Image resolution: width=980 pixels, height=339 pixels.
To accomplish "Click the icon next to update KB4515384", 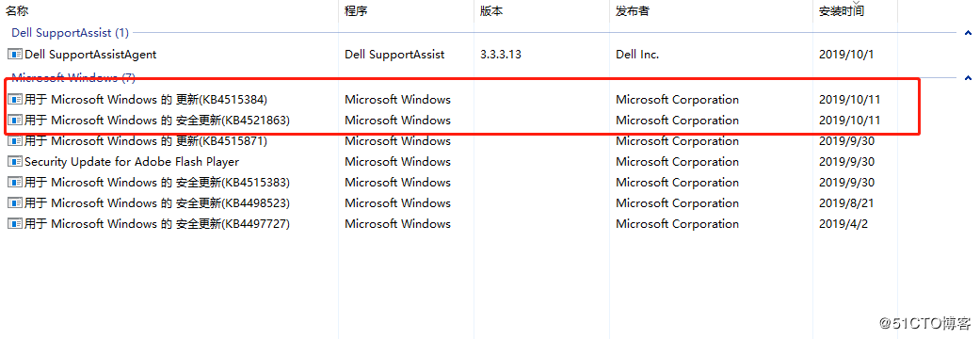I will click(15, 100).
